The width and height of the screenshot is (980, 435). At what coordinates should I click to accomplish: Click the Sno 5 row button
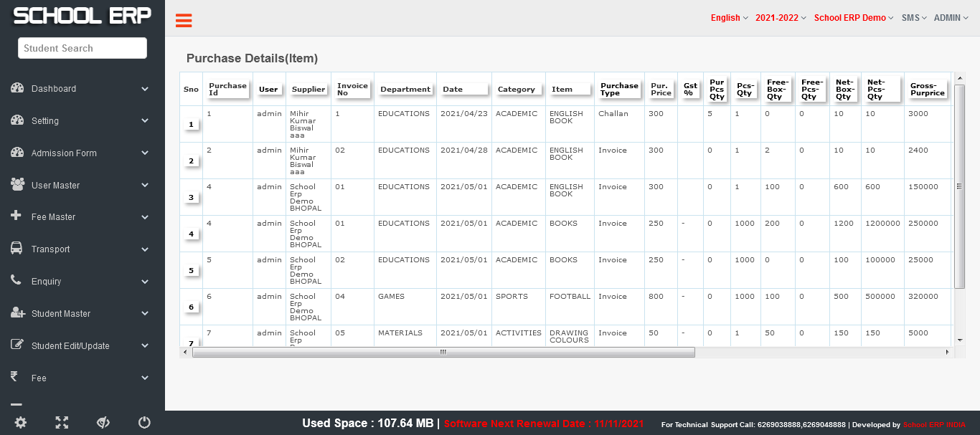tap(191, 271)
